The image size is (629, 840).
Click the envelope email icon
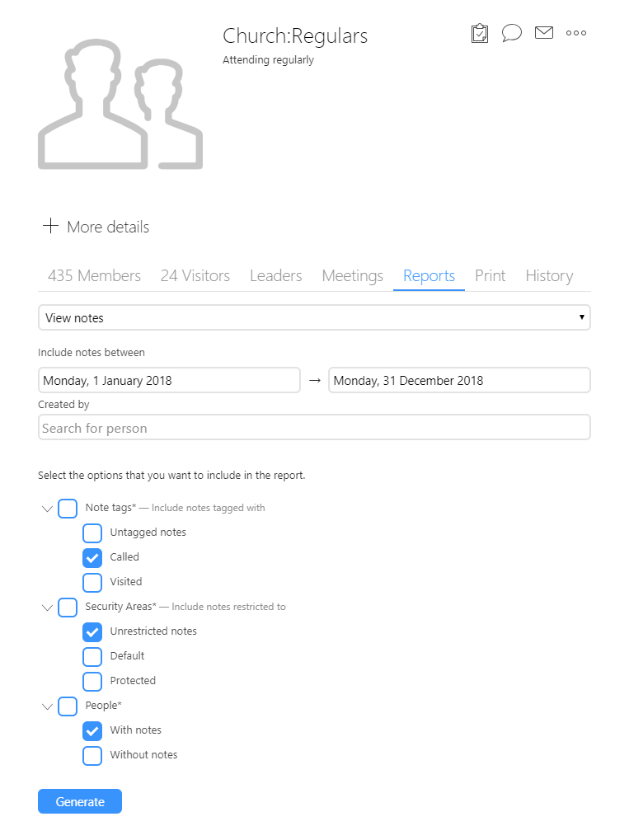543,33
